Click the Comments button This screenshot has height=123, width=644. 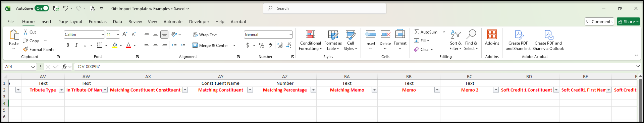(x=599, y=21)
